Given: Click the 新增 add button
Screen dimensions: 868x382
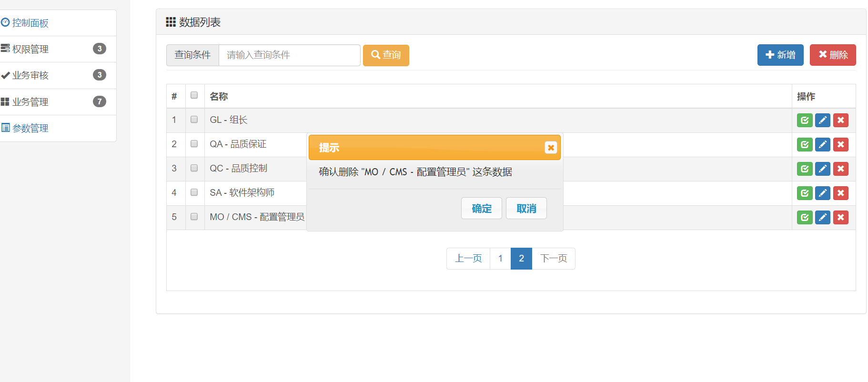Looking at the screenshot, I should click(780, 55).
